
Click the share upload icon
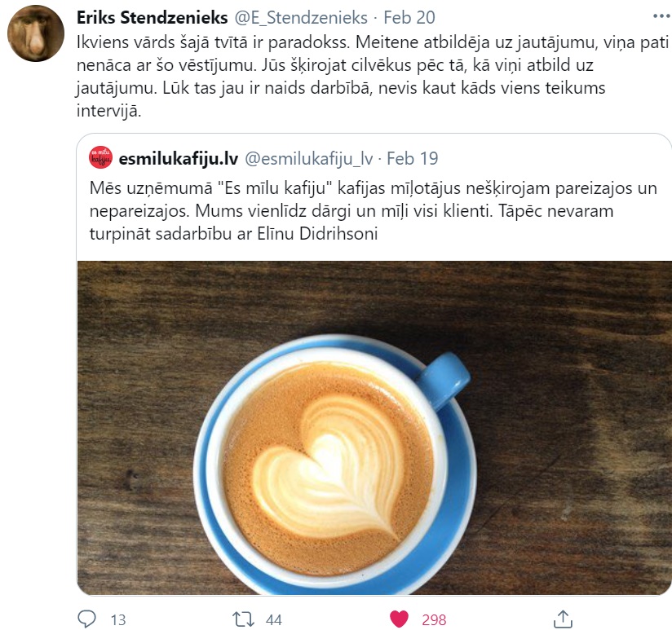(x=564, y=619)
